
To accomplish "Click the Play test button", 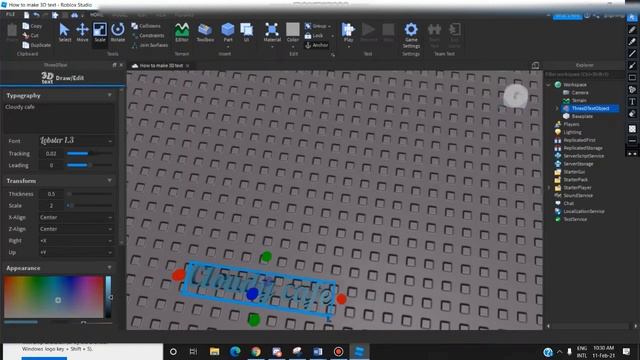I will click(348, 32).
